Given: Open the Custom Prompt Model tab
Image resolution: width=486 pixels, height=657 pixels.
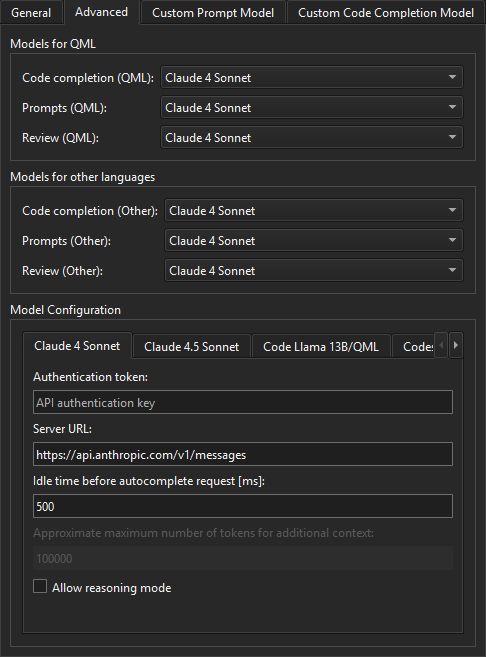Looking at the screenshot, I should (x=213, y=13).
